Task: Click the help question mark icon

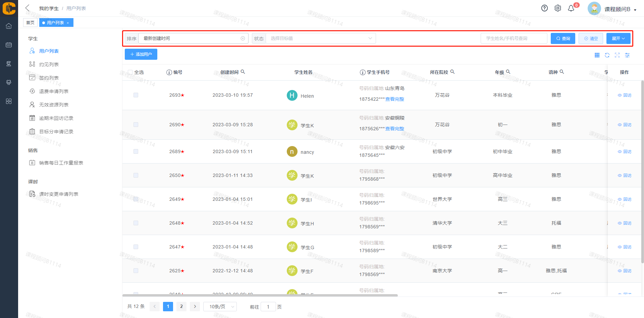Action: point(544,8)
